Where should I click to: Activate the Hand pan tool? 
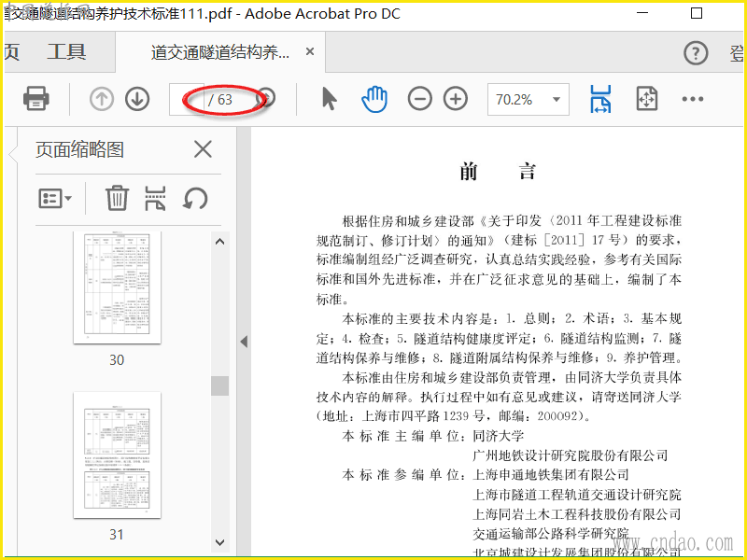point(374,99)
